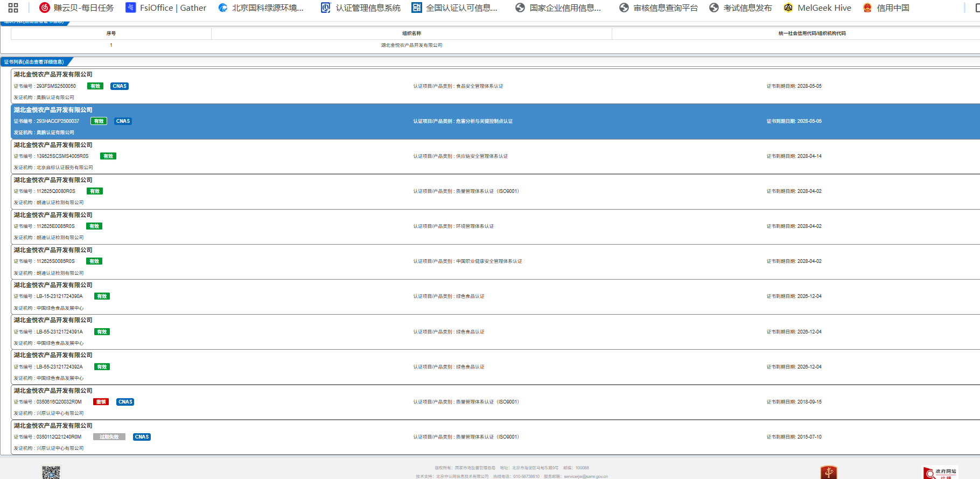Click CNAS badge on certificate 293HACCP2500037
Screen dimensions: 980x479
pos(123,121)
